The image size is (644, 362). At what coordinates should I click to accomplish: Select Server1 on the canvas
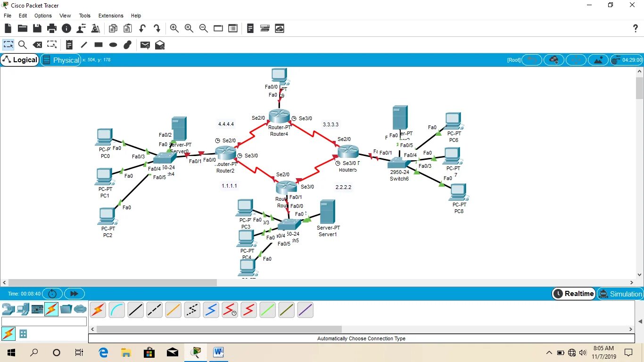[327, 212]
